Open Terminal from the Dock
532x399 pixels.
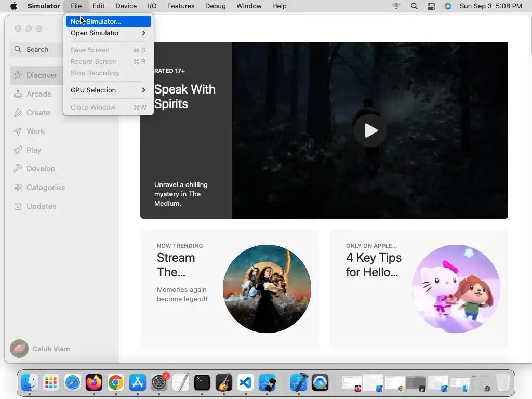(202, 383)
